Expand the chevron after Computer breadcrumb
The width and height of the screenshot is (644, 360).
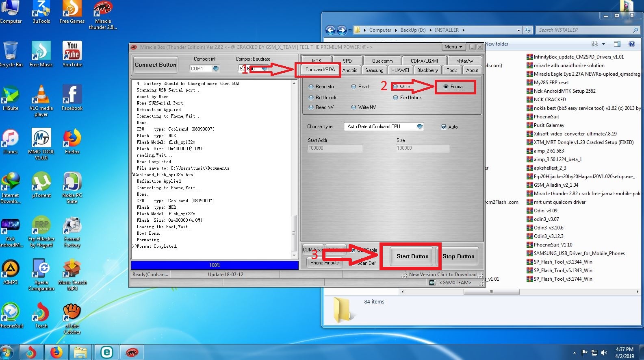[396, 30]
